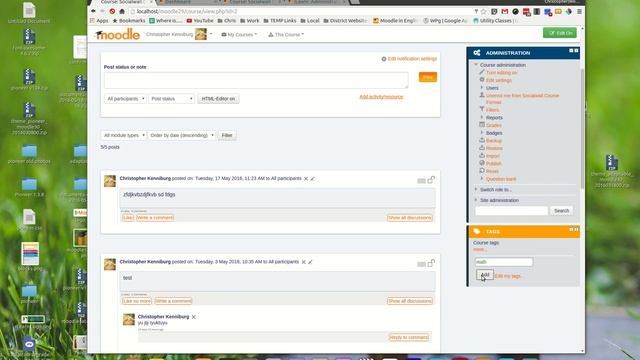Screen dimensions: 640x360
Task: Delete the 3 May 2016 post
Action: tap(303, 262)
